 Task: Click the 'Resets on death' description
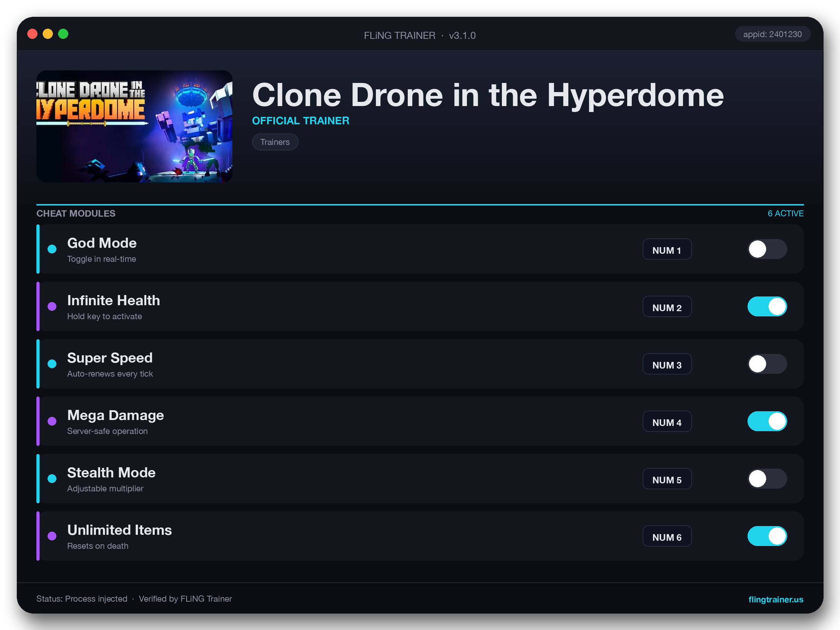[x=98, y=546]
